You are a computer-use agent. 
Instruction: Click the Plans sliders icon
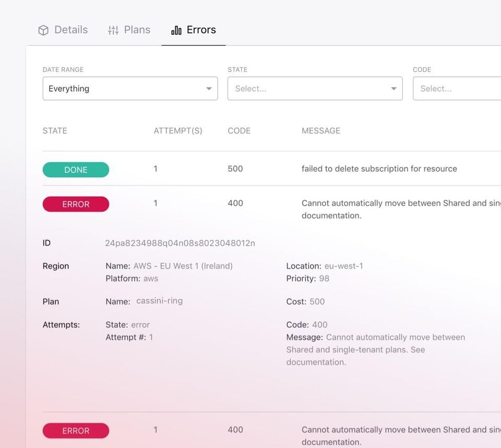[113, 30]
